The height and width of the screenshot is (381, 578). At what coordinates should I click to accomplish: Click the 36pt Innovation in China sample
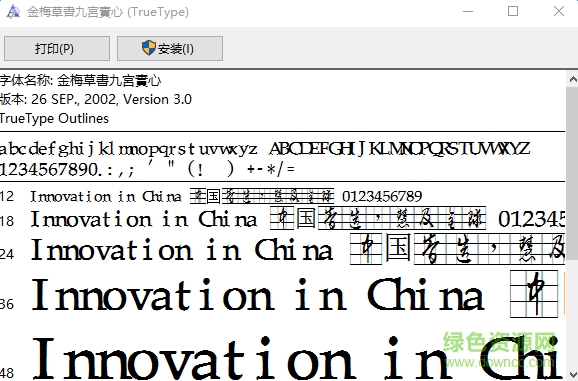pyautogui.click(x=258, y=294)
